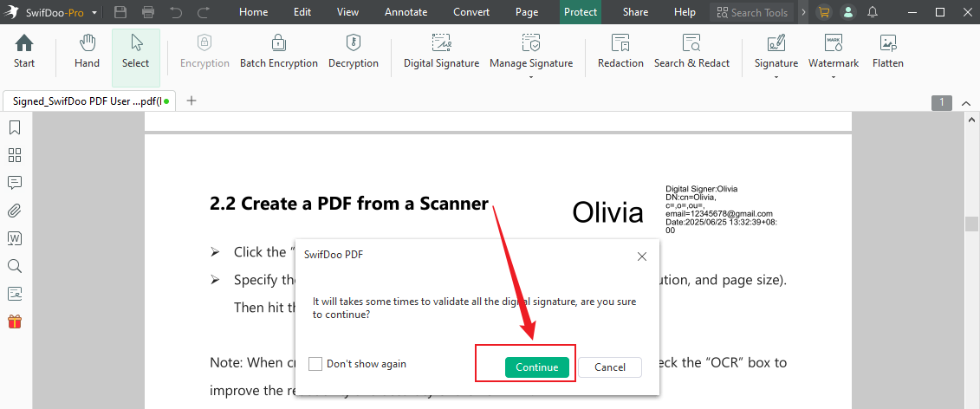Click the heading 2.2 Create a PDF from a Scanner
This screenshot has width=980, height=409.
[x=348, y=204]
